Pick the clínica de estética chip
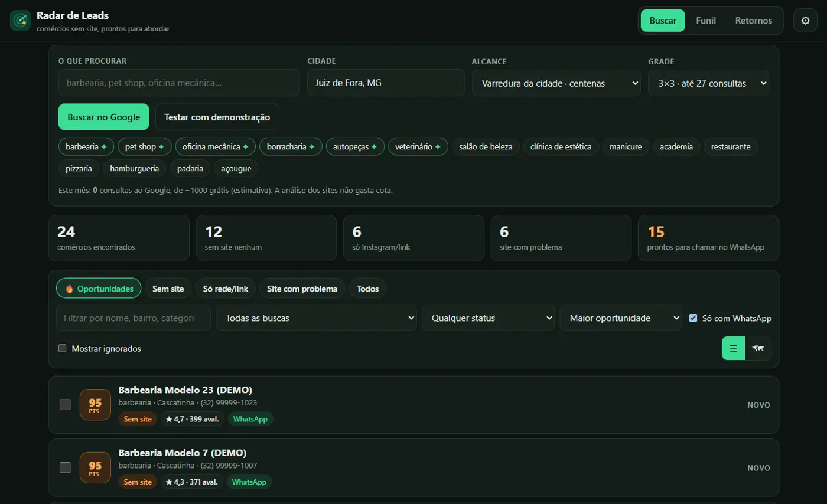Image resolution: width=827 pixels, height=504 pixels. [561, 146]
